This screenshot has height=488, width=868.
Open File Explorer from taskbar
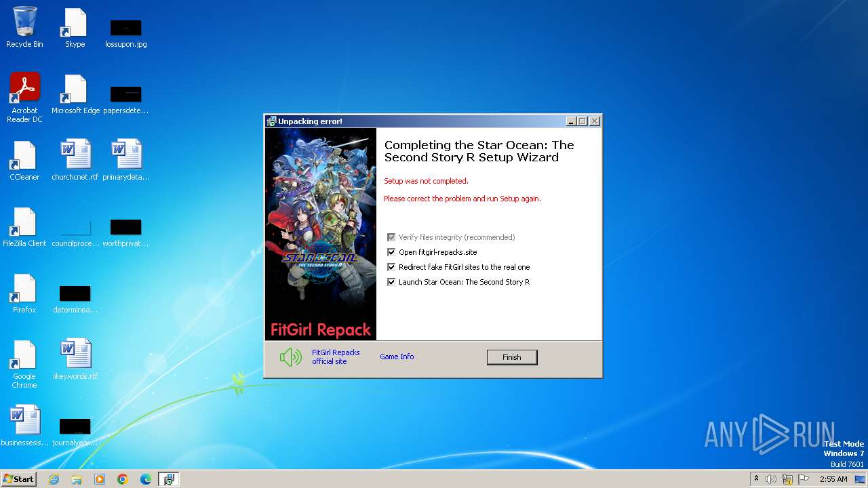[77, 479]
